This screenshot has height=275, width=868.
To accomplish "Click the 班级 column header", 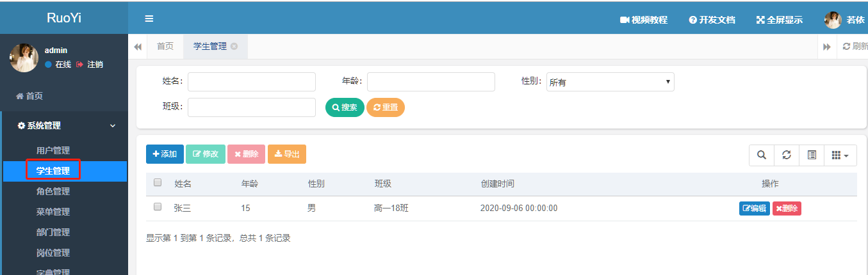I will (x=383, y=184).
